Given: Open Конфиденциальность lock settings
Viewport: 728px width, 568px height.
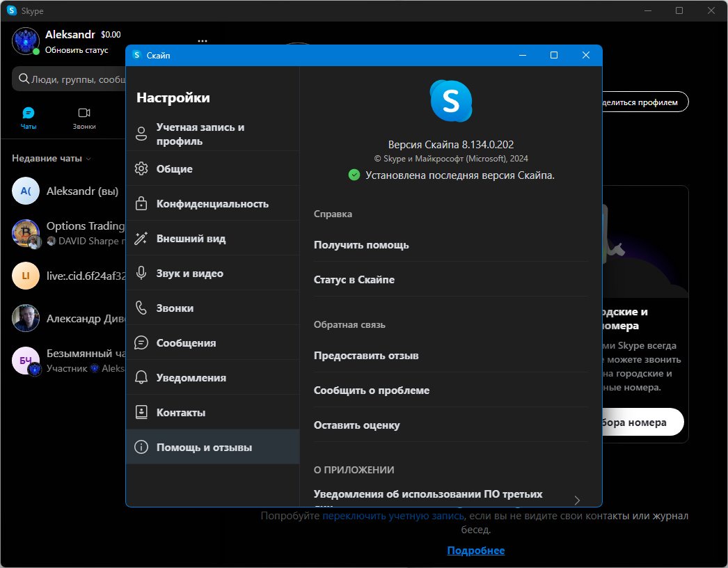Looking at the screenshot, I should (213, 203).
